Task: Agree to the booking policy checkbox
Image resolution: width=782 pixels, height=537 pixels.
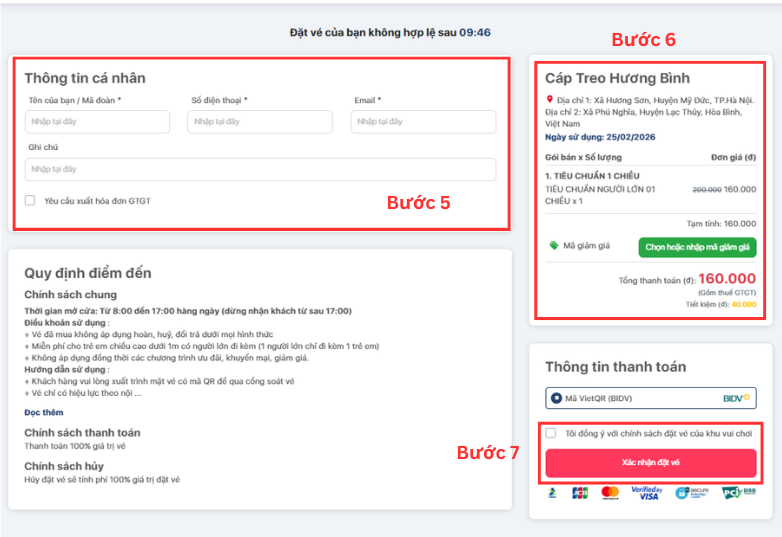Action: [x=551, y=433]
